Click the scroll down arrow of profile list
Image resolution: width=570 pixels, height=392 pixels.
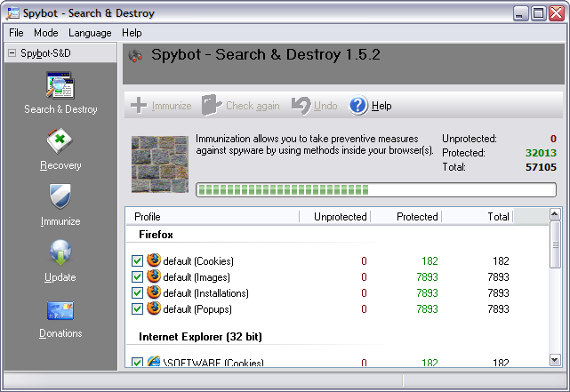555,360
